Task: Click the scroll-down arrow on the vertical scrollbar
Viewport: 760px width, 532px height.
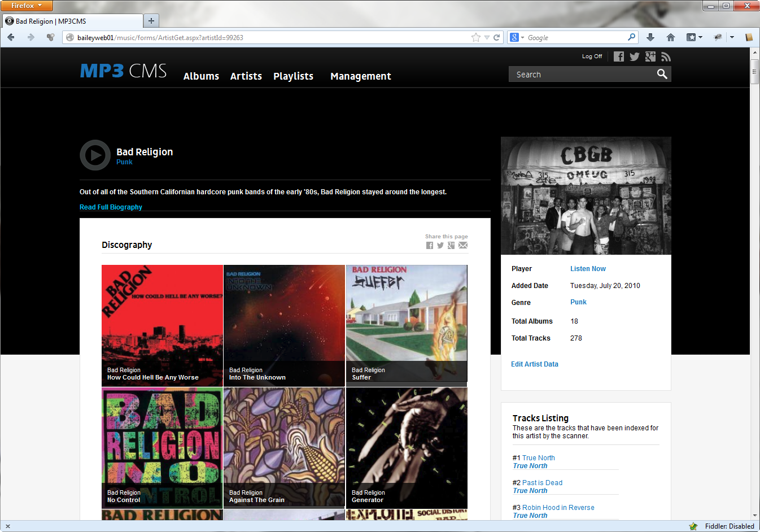Action: [x=755, y=514]
